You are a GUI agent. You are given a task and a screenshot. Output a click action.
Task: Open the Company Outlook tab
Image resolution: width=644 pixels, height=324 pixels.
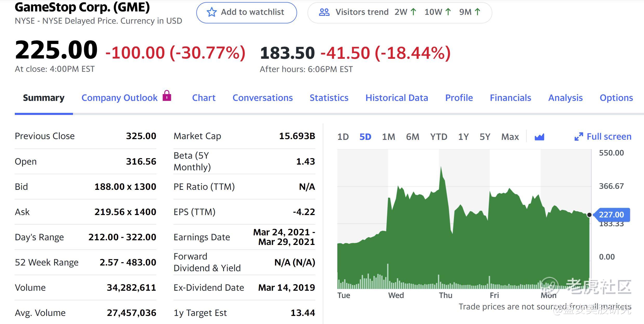coord(119,98)
